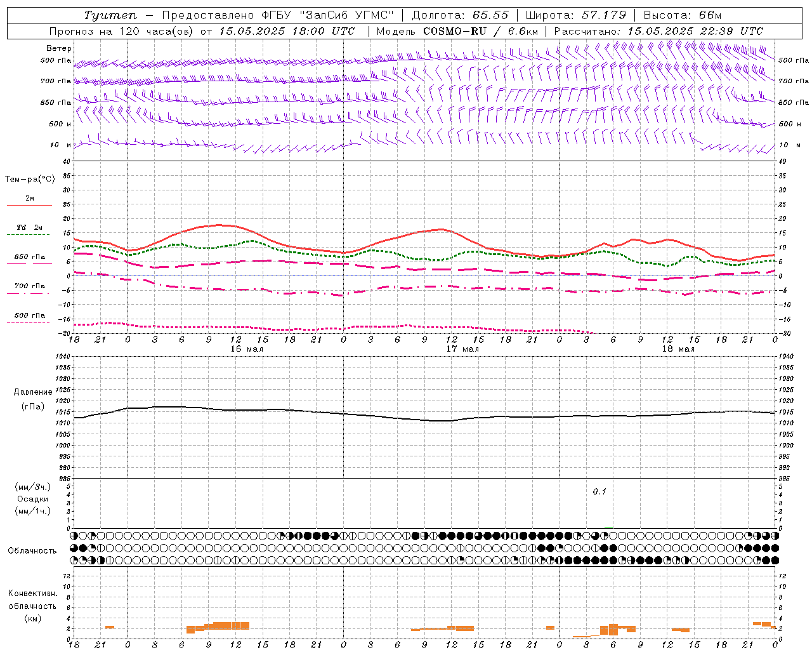
Task: Click the solid '2м' temperature legend entry
Action: coord(30,199)
